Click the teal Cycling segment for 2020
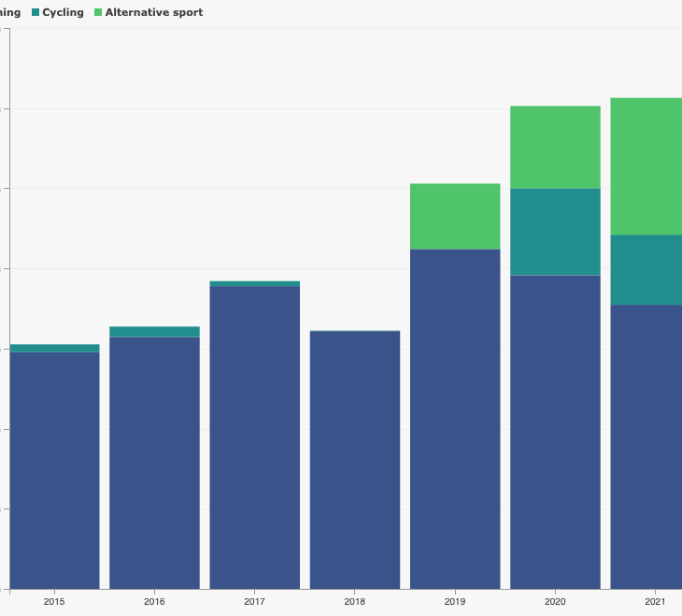Screen dimensions: 682x616 coord(555,232)
